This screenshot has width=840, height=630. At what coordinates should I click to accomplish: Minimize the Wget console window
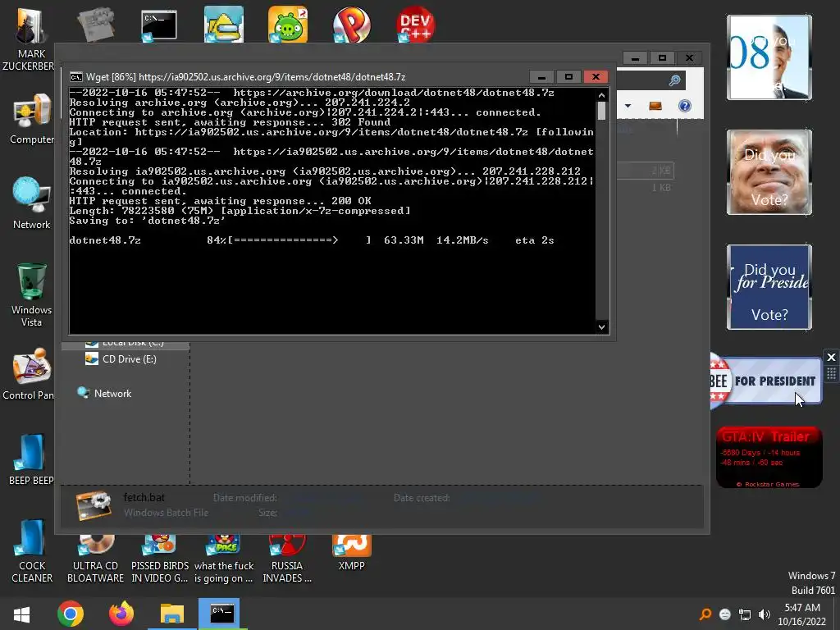click(541, 76)
